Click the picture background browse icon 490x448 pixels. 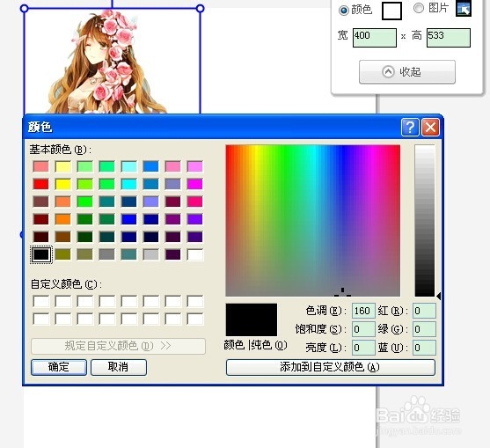[x=464, y=9]
